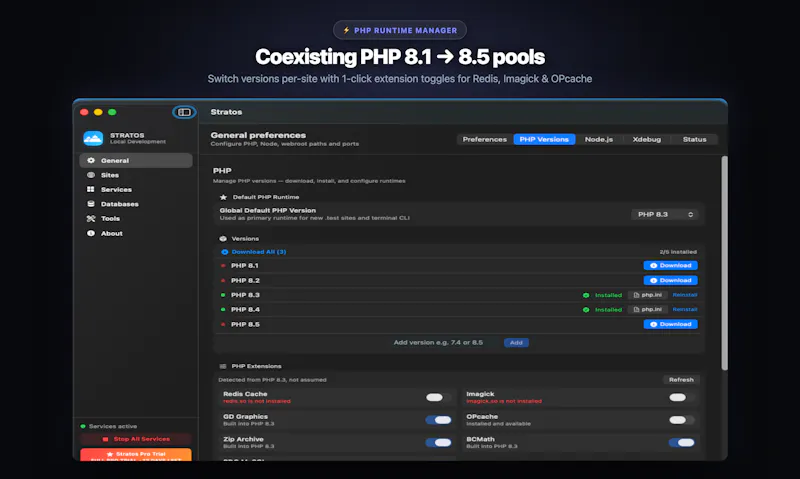Click the Download All arrow icon
Screen dimensions: 800x479
(224, 252)
